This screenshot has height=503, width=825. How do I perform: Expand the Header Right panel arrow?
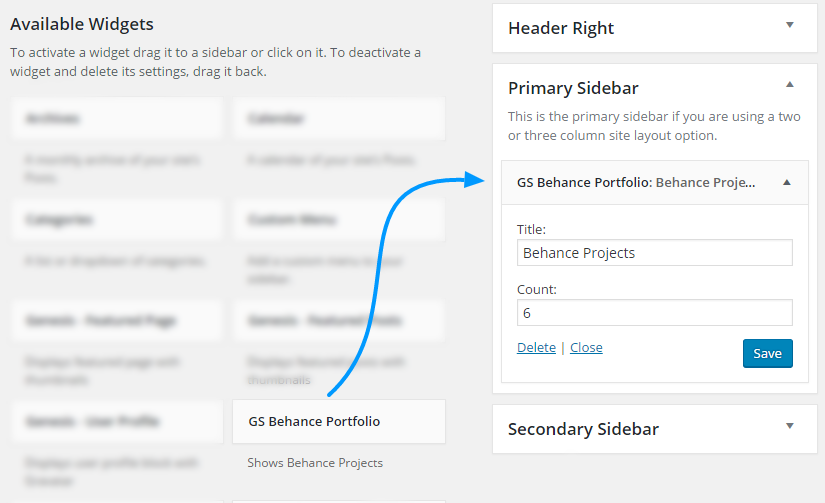789,24
